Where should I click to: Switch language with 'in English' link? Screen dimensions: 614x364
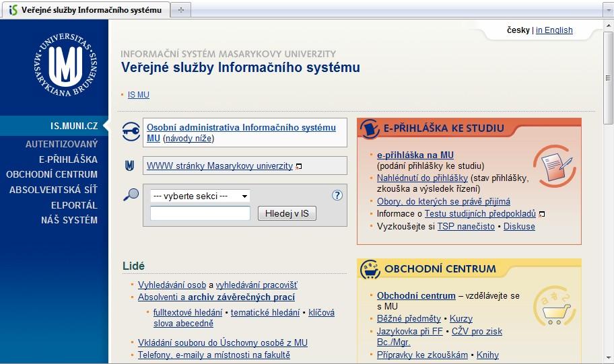click(x=554, y=30)
